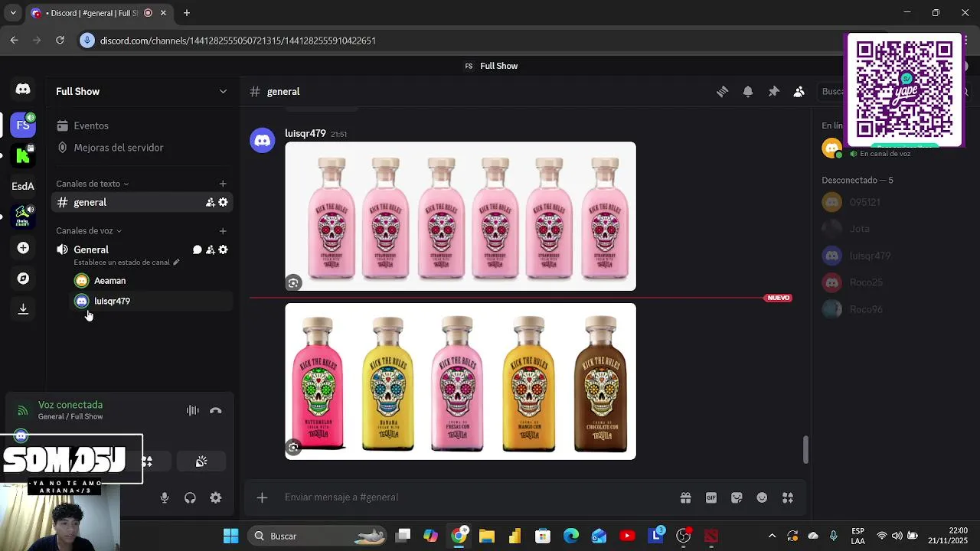Go back in browser
Screen dimensions: 980x551
click(x=14, y=41)
